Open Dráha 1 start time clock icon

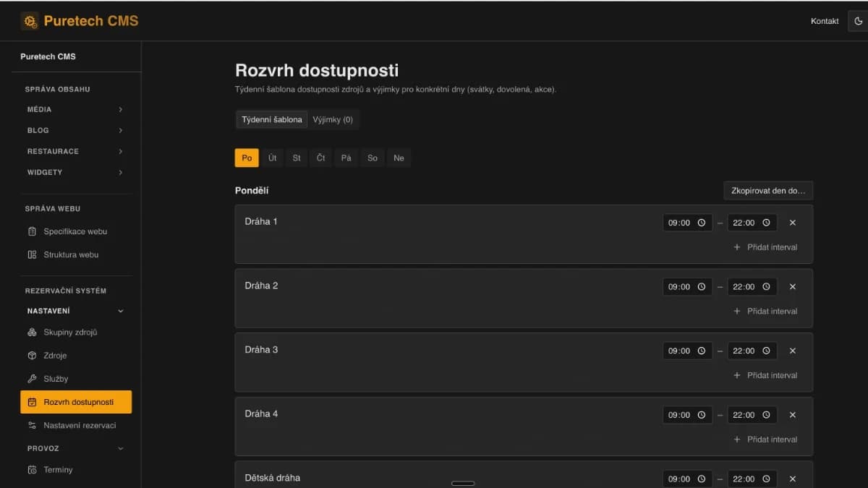pos(702,223)
